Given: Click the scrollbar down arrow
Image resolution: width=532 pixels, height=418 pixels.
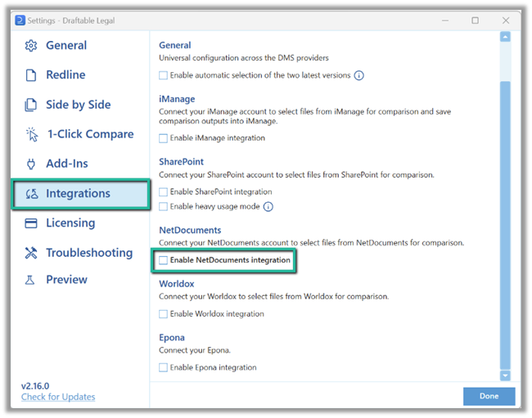Looking at the screenshot, I should click(x=505, y=375).
